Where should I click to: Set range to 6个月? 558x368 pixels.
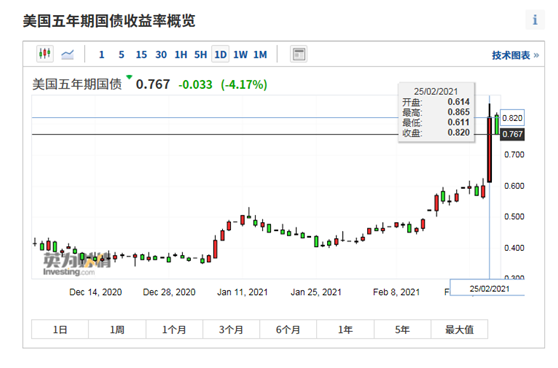coord(288,330)
